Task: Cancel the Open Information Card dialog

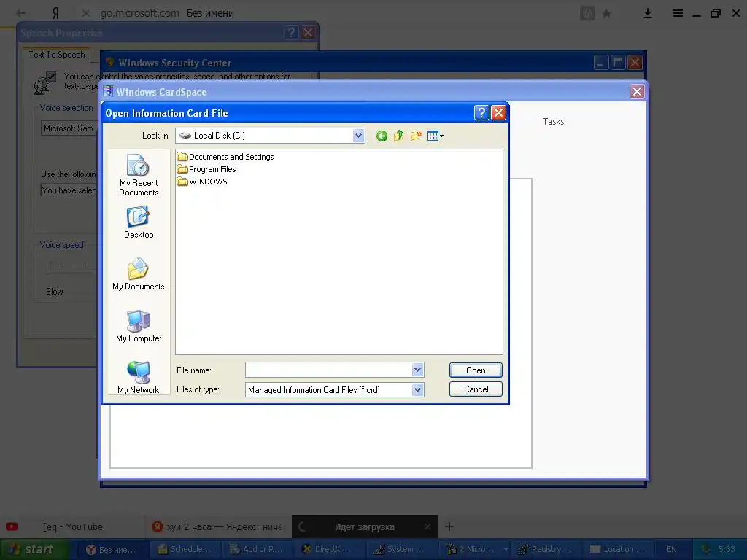Action: tap(476, 389)
